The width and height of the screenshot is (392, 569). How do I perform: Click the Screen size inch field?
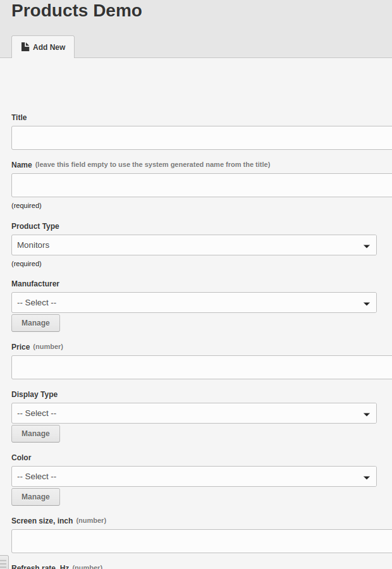202,541
